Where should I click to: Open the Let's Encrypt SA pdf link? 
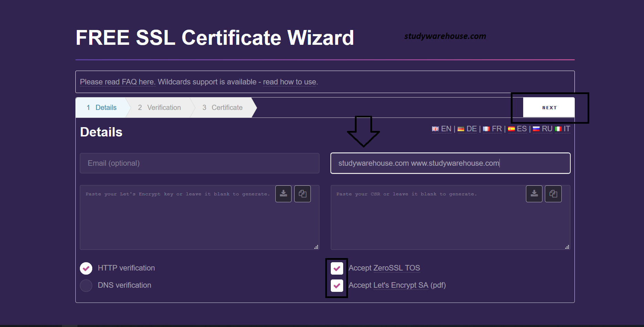(401, 285)
